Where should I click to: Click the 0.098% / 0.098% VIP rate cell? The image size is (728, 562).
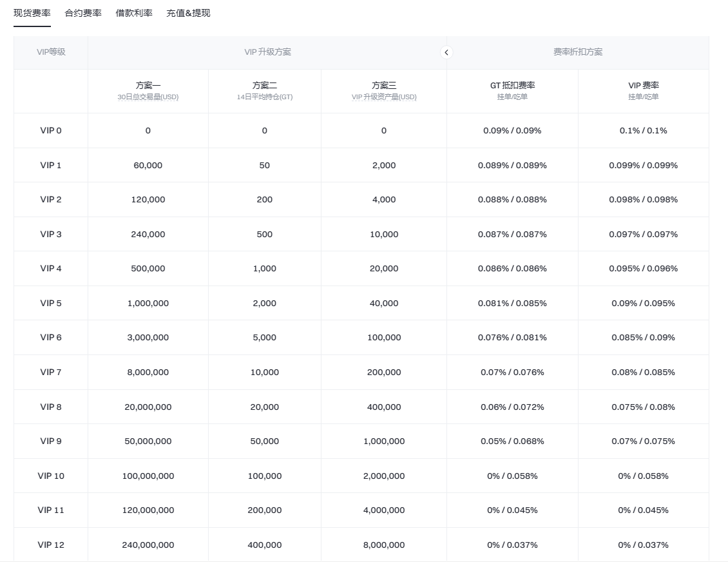point(644,200)
